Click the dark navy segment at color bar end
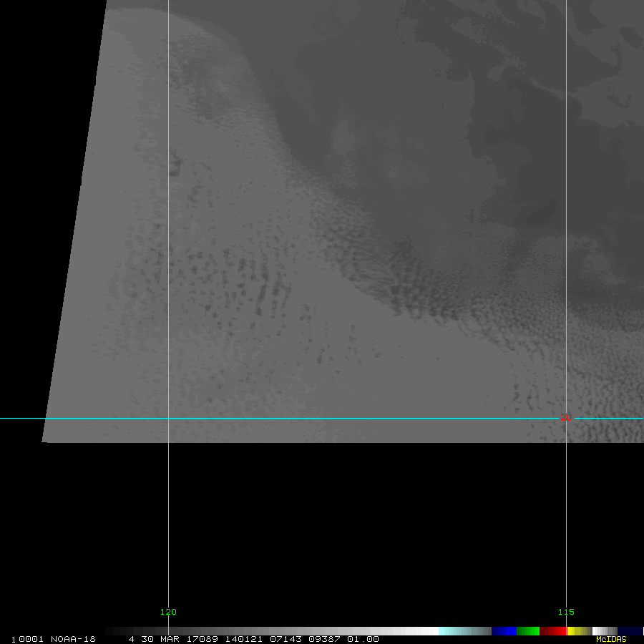 coord(630,631)
